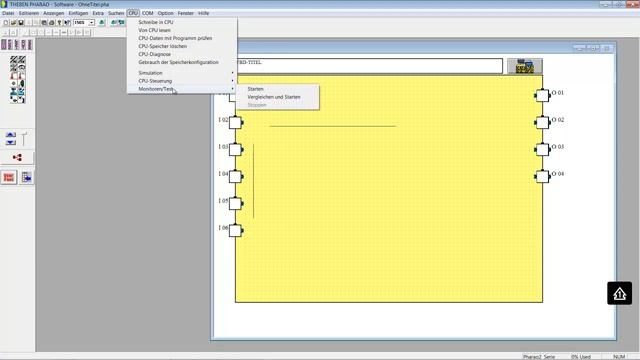Viewport: 640px width, 360px height.
Task: Open the Fenster menu
Action: [186, 13]
